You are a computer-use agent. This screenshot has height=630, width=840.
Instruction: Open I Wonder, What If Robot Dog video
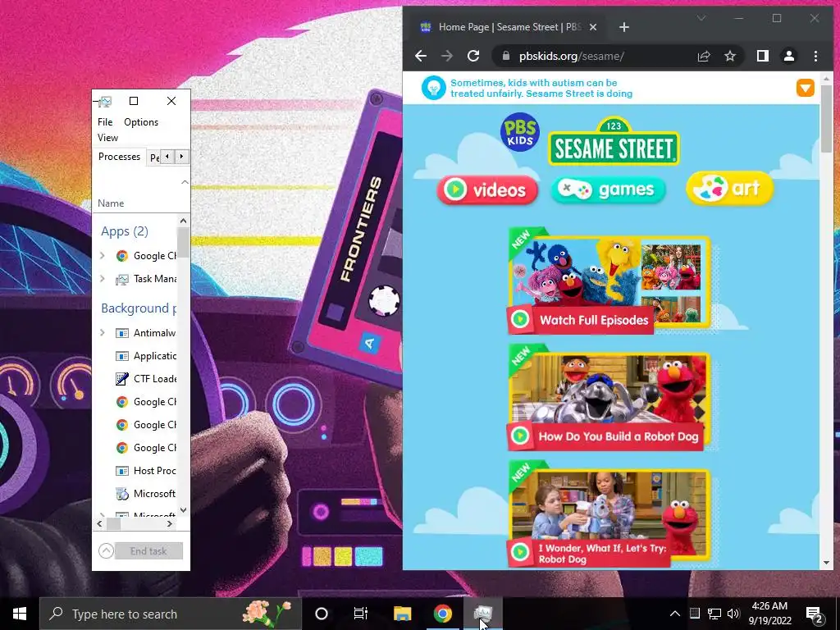(609, 515)
